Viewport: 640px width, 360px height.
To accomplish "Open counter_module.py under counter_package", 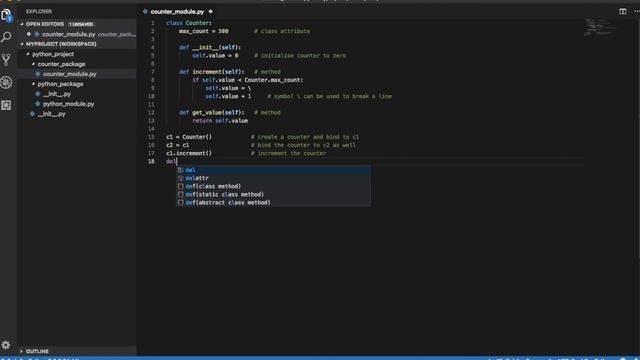I will [78, 74].
